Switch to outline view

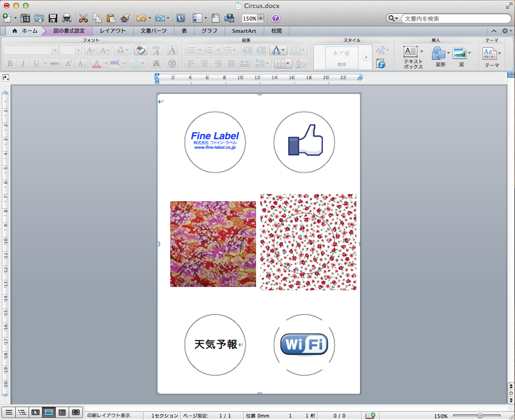(x=22, y=412)
